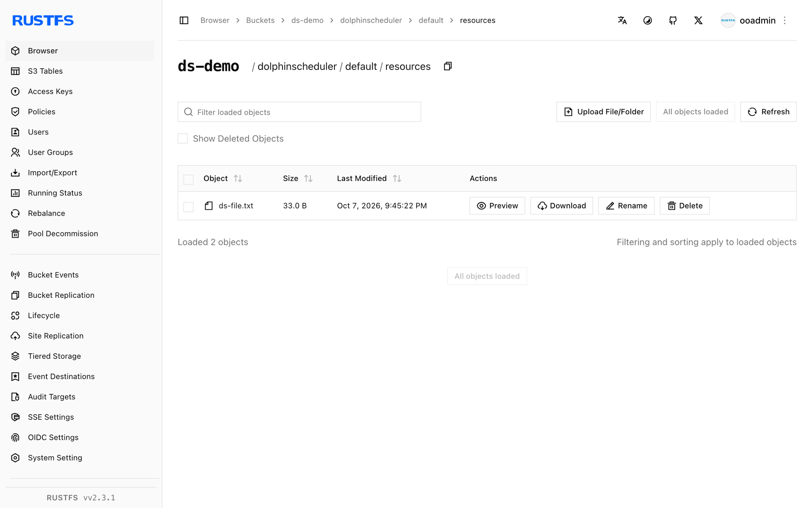Click the Oct 7, 2026 date cell
812x508 pixels.
(382, 206)
